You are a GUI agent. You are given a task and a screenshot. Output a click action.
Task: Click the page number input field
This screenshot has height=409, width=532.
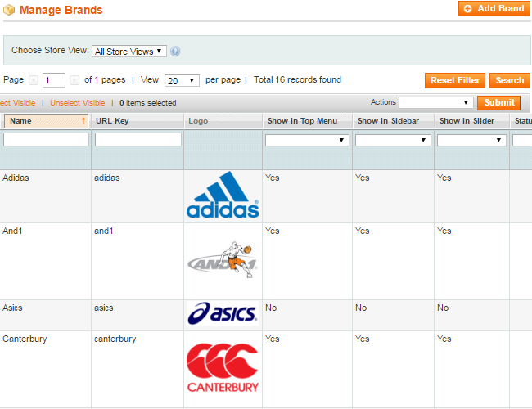tap(54, 80)
